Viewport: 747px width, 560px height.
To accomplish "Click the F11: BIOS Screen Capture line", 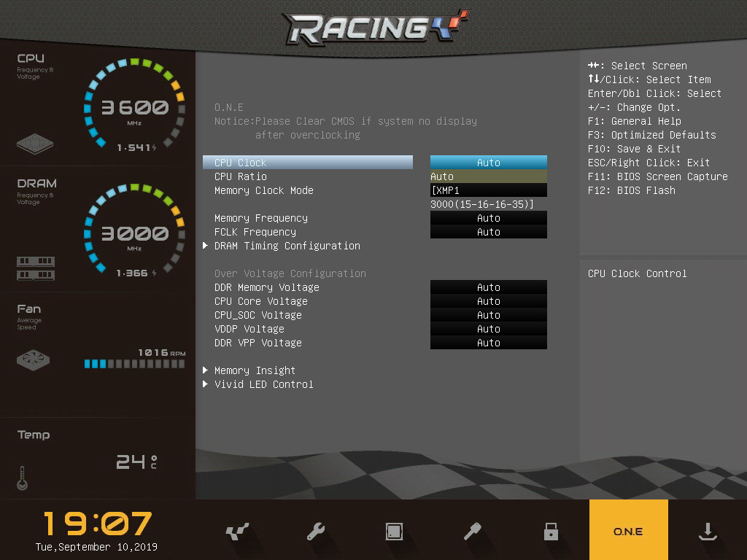I will click(x=657, y=176).
